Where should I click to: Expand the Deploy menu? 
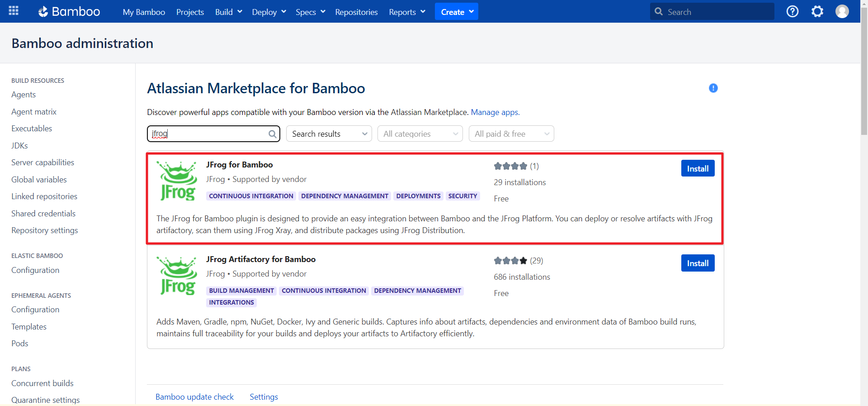269,12
